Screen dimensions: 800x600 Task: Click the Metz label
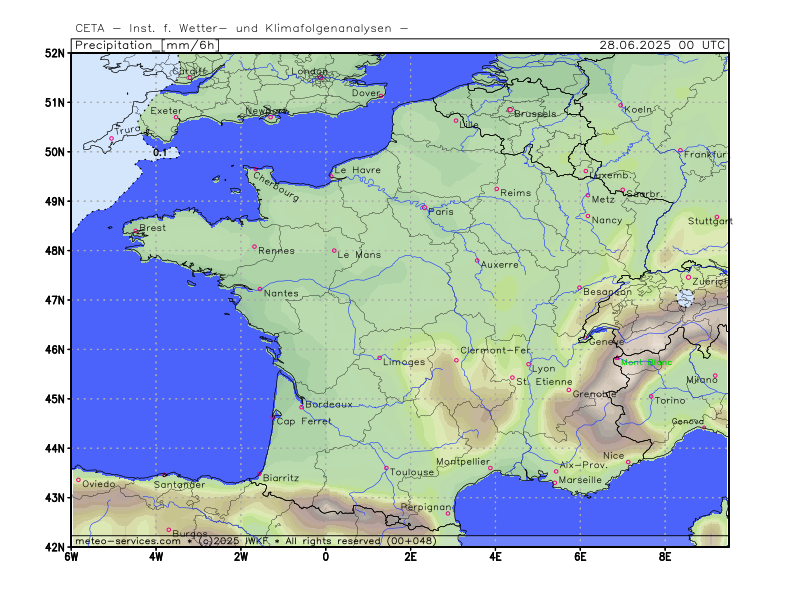pyautogui.click(x=603, y=199)
